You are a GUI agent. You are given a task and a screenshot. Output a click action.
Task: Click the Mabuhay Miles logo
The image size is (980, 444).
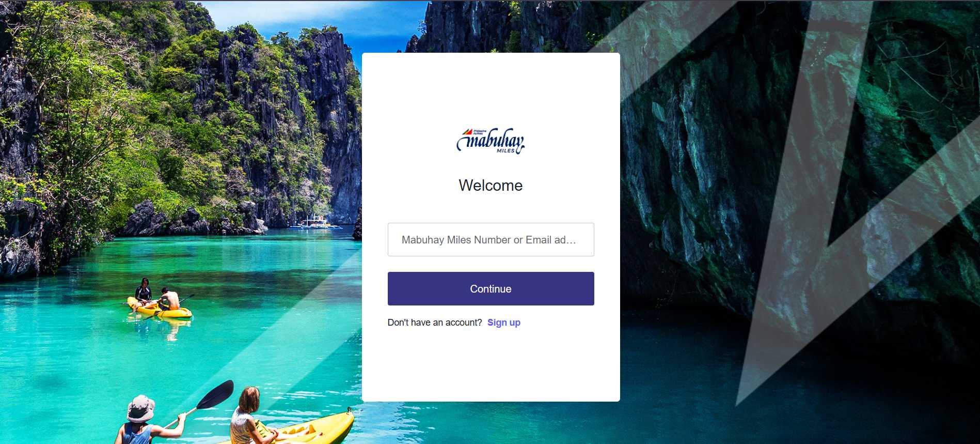[491, 141]
